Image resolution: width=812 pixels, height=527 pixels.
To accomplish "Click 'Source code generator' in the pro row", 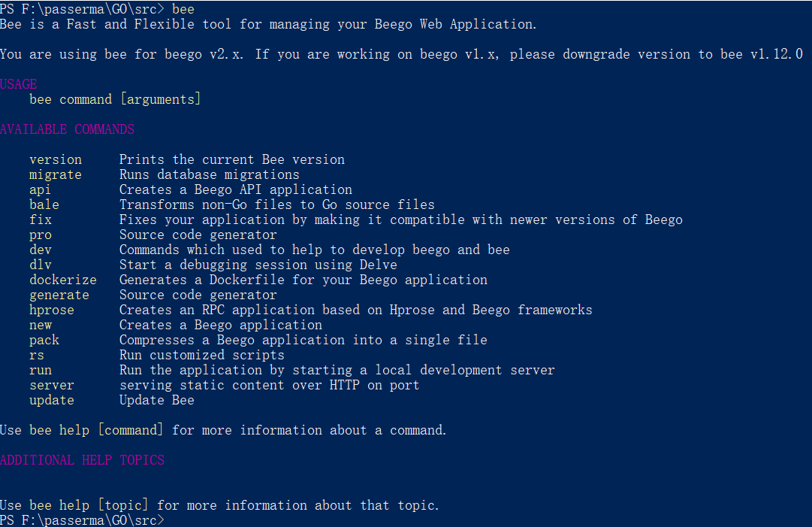I will 198,235.
